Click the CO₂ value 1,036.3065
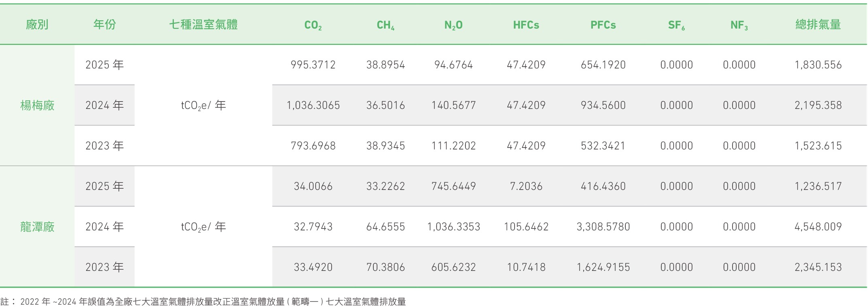The width and height of the screenshot is (868, 308). coord(313,105)
